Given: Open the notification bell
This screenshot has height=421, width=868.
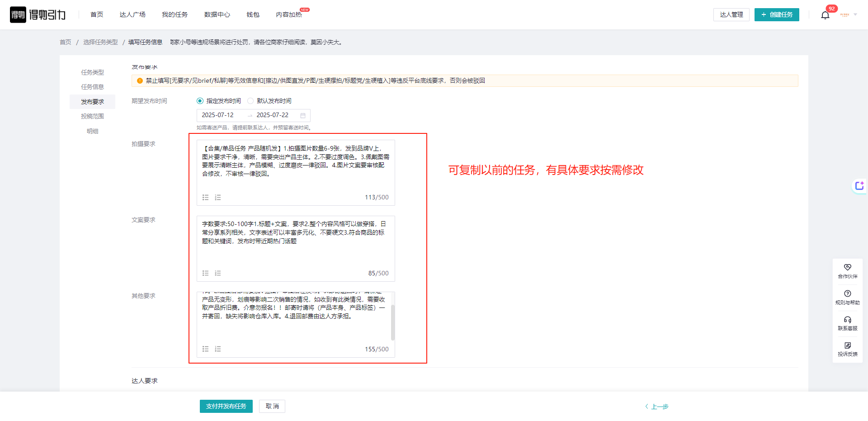Looking at the screenshot, I should point(825,15).
